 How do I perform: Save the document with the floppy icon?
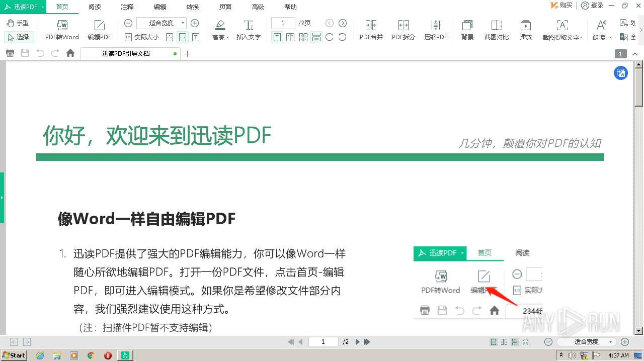point(25,53)
